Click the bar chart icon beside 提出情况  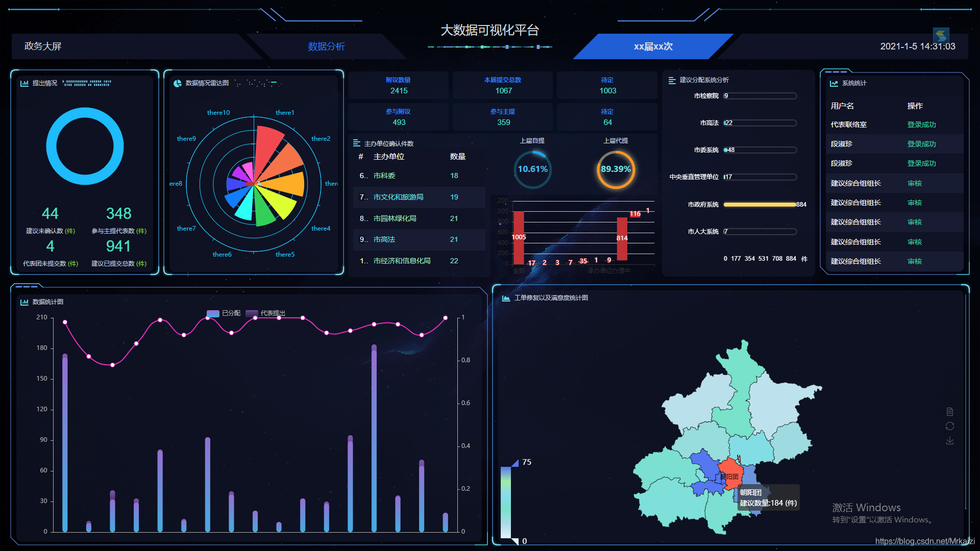pyautogui.click(x=24, y=83)
